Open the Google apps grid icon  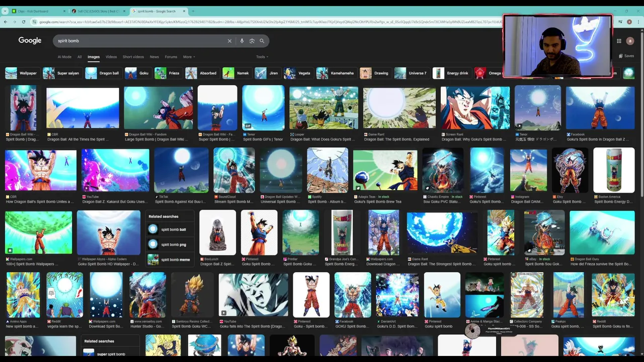tap(619, 41)
